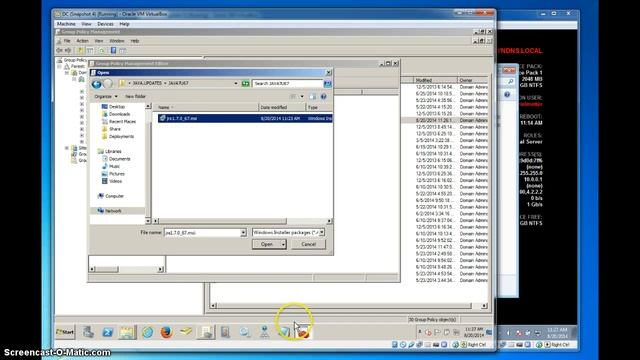The height and width of the screenshot is (360, 640).
Task: Launch PowerShell from the VM taskbar
Action: (108, 332)
